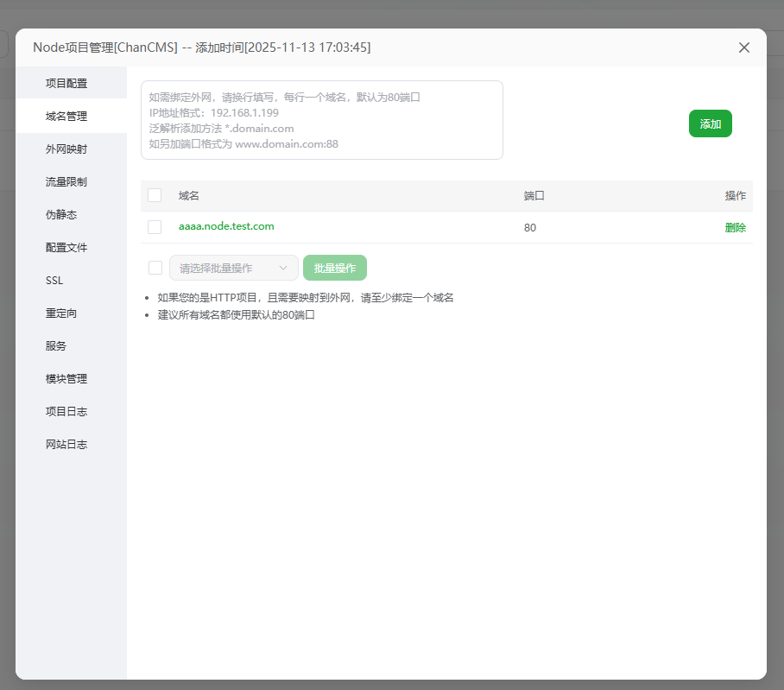Open the 请选择批量操作 dropdown

(233, 268)
